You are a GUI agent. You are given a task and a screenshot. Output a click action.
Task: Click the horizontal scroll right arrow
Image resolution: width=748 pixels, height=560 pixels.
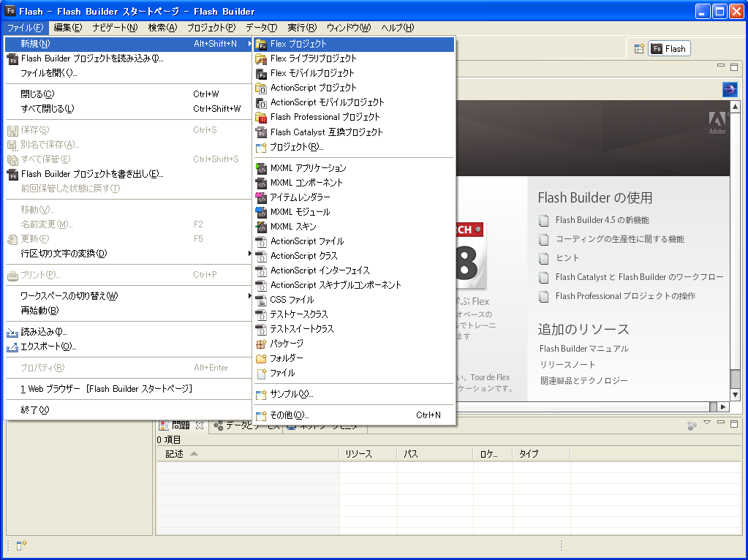(723, 407)
